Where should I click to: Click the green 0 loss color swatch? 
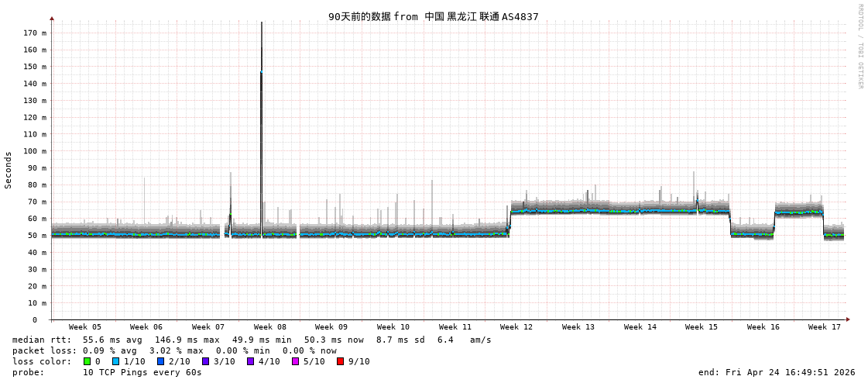click(87, 361)
